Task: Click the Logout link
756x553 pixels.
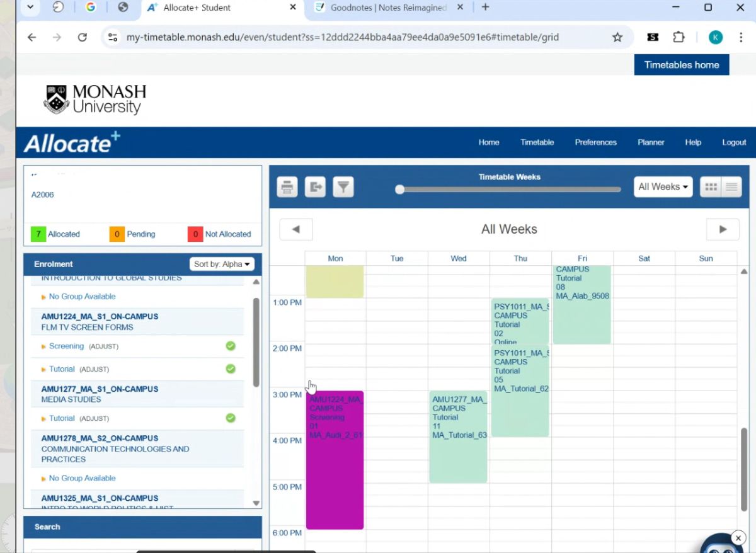Action: pos(734,142)
